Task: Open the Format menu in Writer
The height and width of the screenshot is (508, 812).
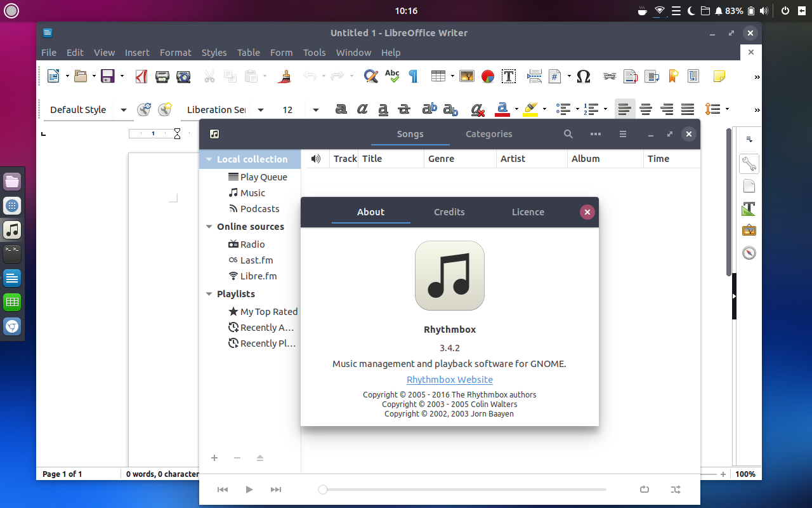Action: [175, 53]
